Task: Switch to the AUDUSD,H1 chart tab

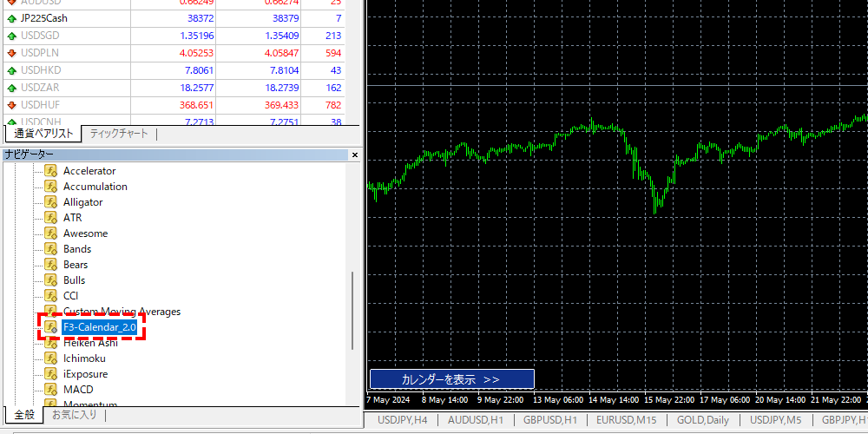Action: point(475,420)
